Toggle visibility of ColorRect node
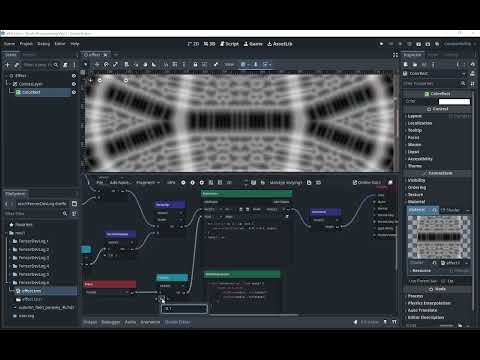The image size is (480, 360). click(x=74, y=92)
